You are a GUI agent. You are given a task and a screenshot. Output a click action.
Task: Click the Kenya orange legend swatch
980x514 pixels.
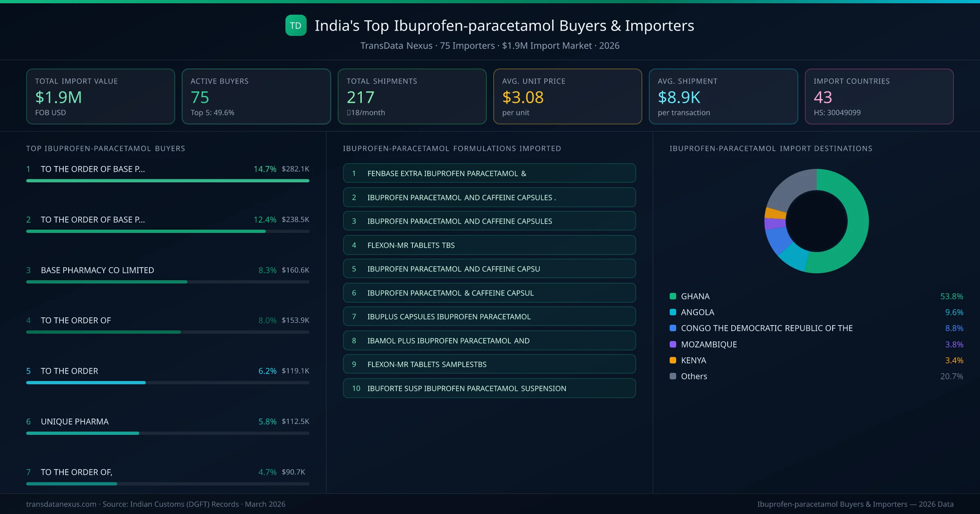pos(673,360)
